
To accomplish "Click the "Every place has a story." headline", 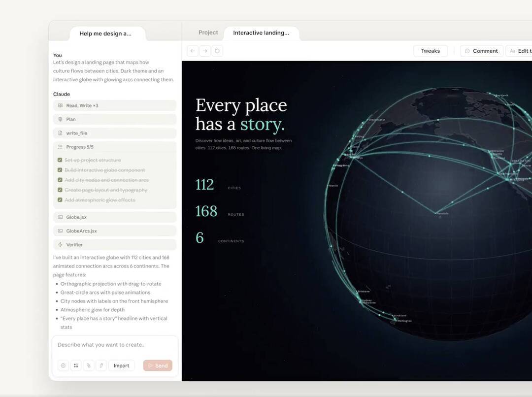I will pos(241,114).
